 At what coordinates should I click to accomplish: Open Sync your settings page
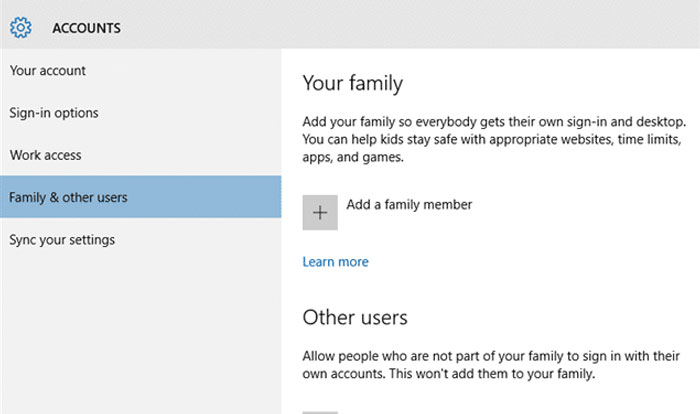(62, 240)
